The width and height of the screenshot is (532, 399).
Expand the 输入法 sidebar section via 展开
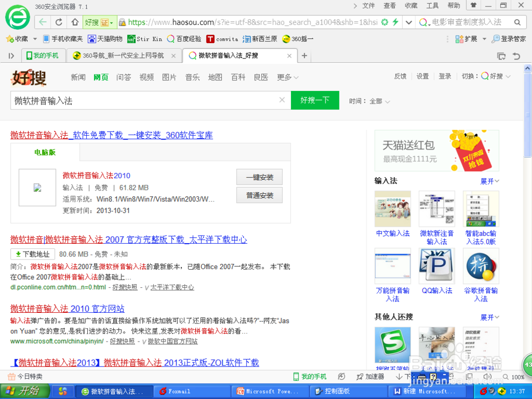(488, 181)
